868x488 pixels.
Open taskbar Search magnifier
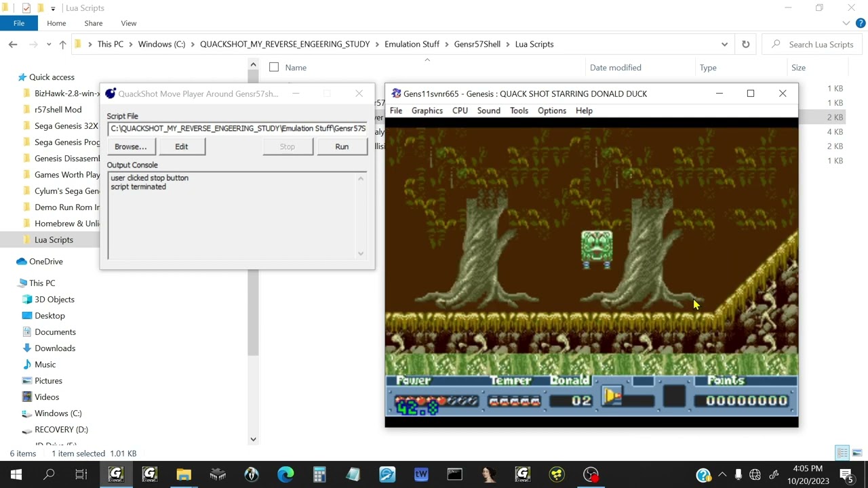tap(49, 474)
